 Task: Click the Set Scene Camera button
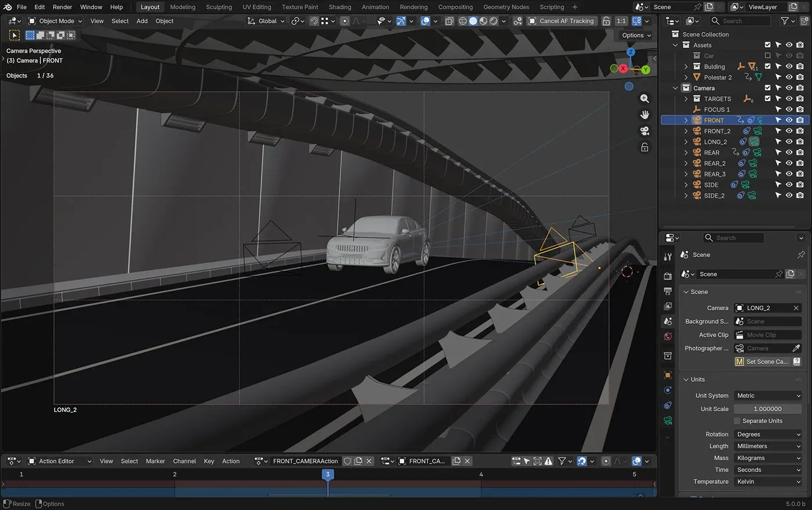762,361
